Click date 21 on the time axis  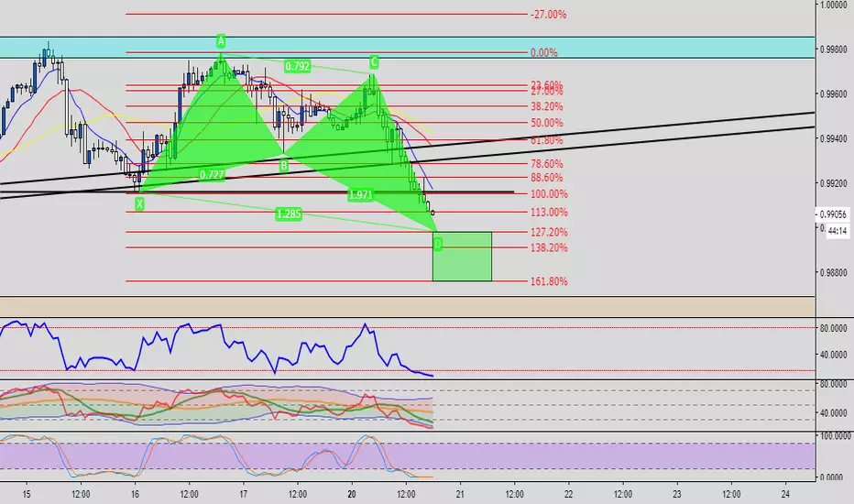tap(460, 494)
